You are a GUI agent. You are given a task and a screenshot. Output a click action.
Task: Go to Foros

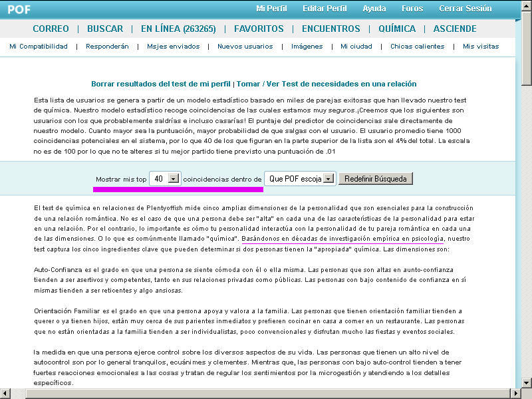[412, 9]
